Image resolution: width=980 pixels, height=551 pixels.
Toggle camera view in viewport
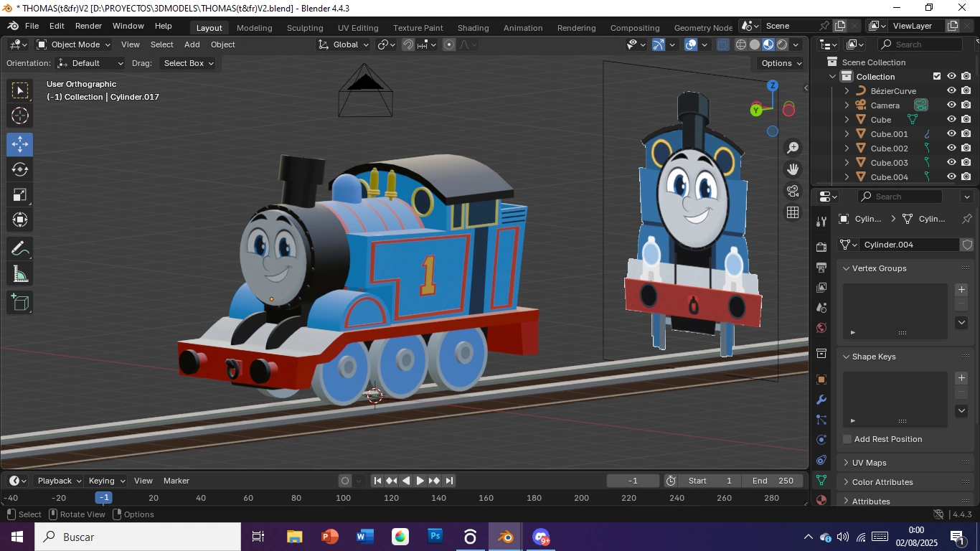(x=793, y=191)
